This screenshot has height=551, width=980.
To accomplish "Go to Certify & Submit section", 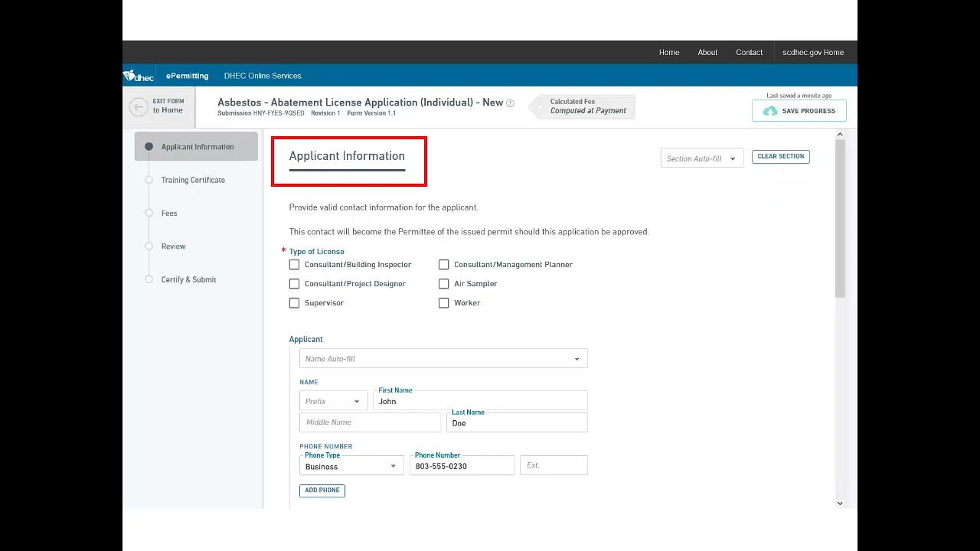I will pos(188,279).
